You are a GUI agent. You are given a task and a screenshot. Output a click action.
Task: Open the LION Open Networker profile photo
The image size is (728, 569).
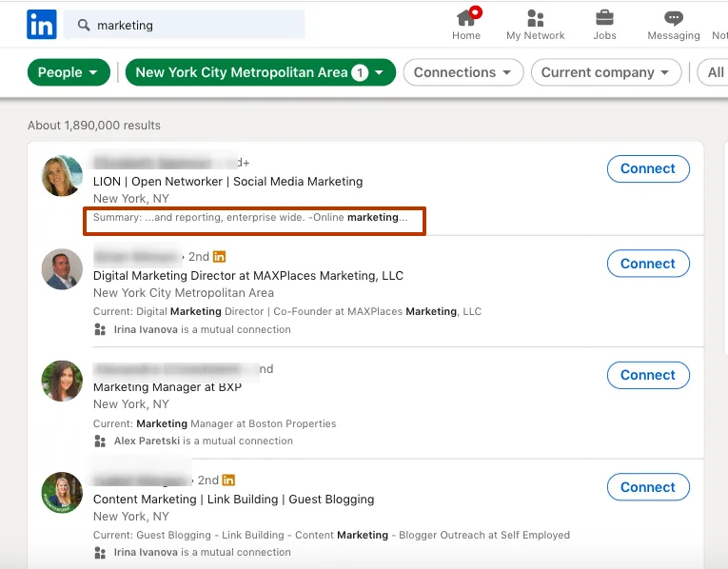(x=62, y=175)
